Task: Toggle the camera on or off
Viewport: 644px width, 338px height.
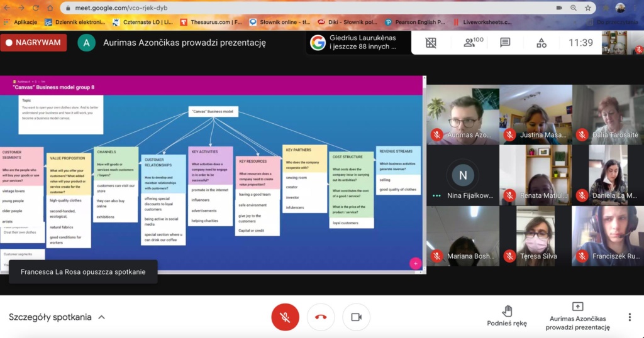Action: (x=356, y=317)
